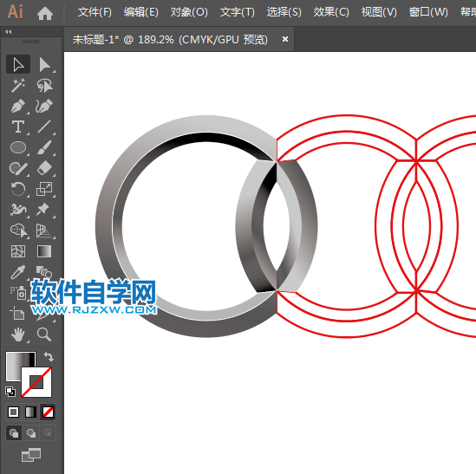This screenshot has height=474, width=476.
Task: Activate the Hand tool
Action: (18, 334)
